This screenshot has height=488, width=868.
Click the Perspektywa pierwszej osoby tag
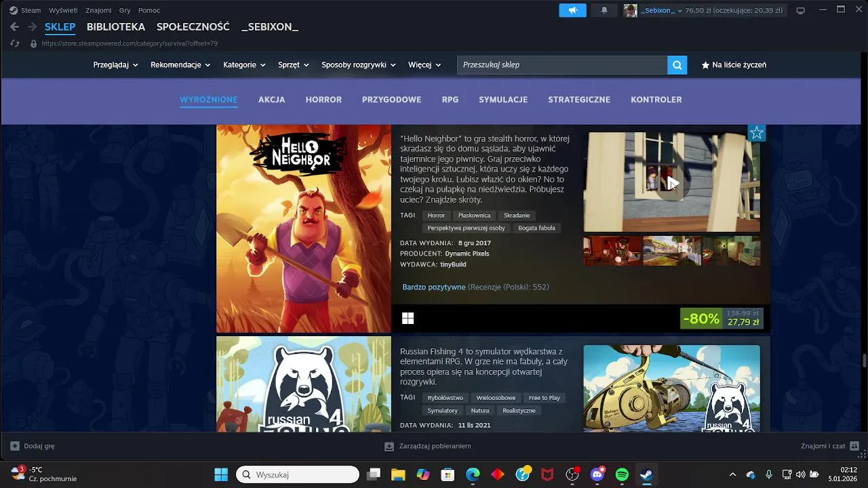tap(466, 228)
